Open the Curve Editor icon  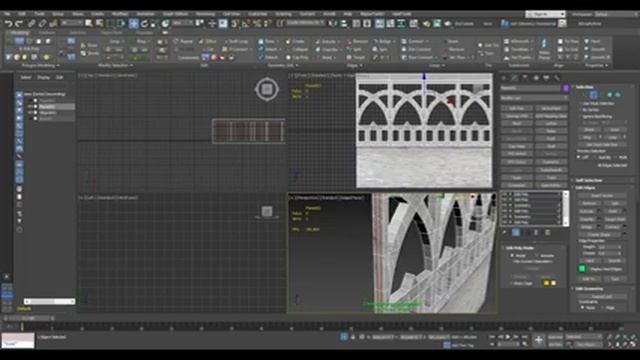pos(391,24)
